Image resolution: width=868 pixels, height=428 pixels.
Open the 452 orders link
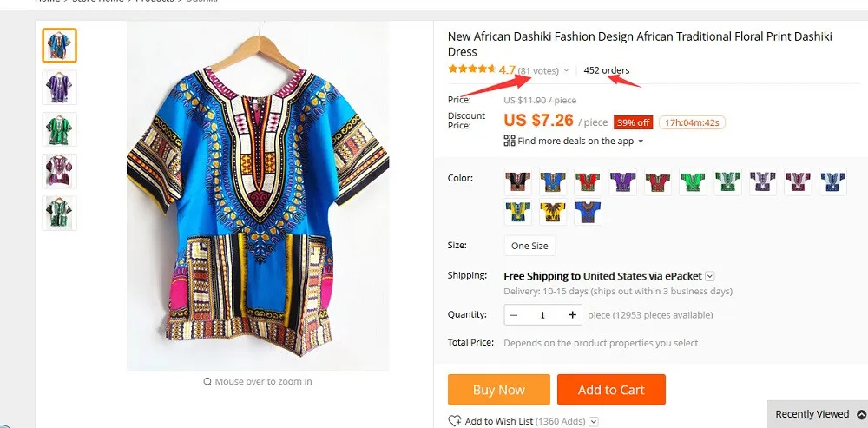(x=607, y=70)
